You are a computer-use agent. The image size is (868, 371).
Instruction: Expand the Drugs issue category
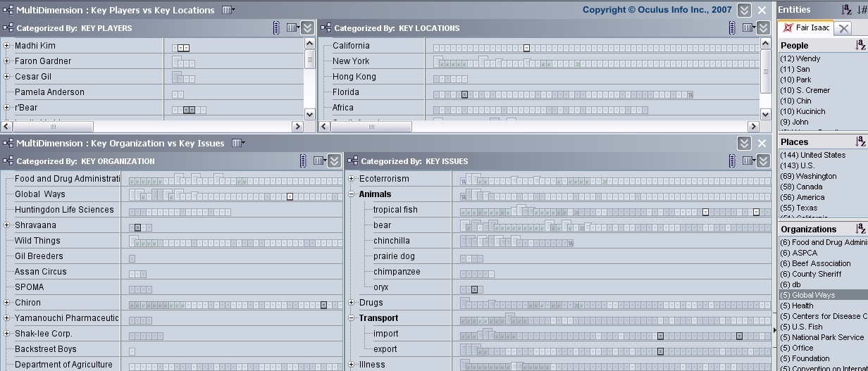tap(352, 303)
